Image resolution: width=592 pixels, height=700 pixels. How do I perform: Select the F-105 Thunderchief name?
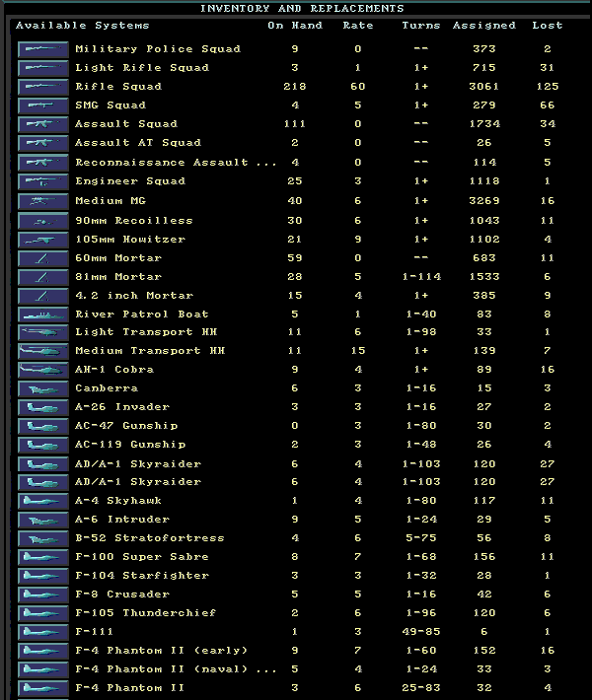click(x=146, y=613)
